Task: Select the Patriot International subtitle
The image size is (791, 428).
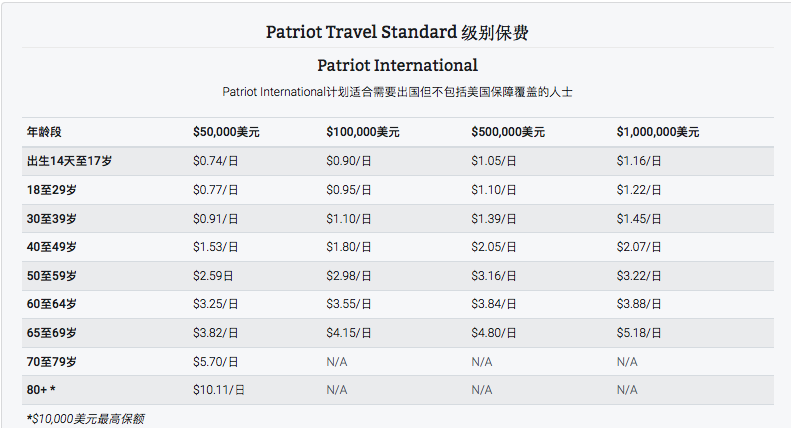Action: pyautogui.click(x=398, y=66)
